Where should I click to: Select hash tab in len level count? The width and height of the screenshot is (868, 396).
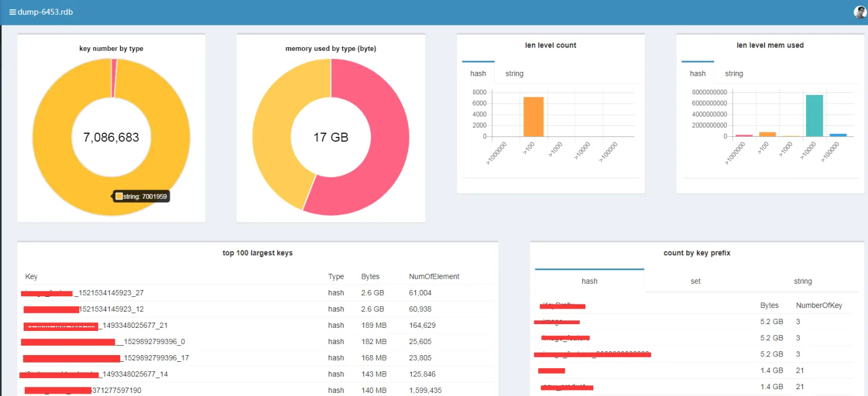click(x=478, y=74)
